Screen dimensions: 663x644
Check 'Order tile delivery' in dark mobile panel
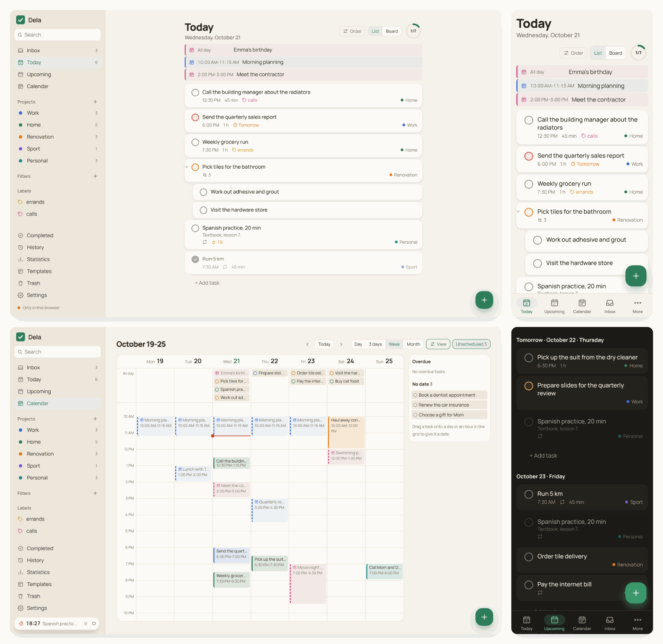point(529,557)
